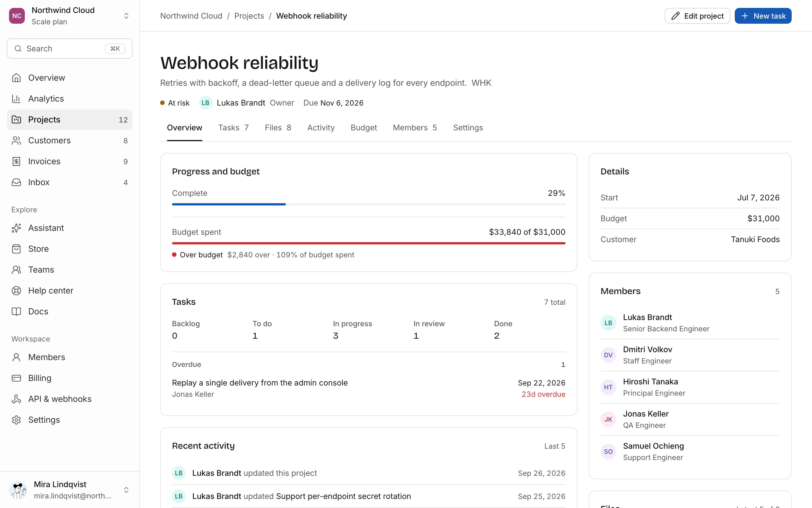Expand the Northwind Cloud workspace switcher
Image resolution: width=812 pixels, height=508 pixels.
(126, 16)
